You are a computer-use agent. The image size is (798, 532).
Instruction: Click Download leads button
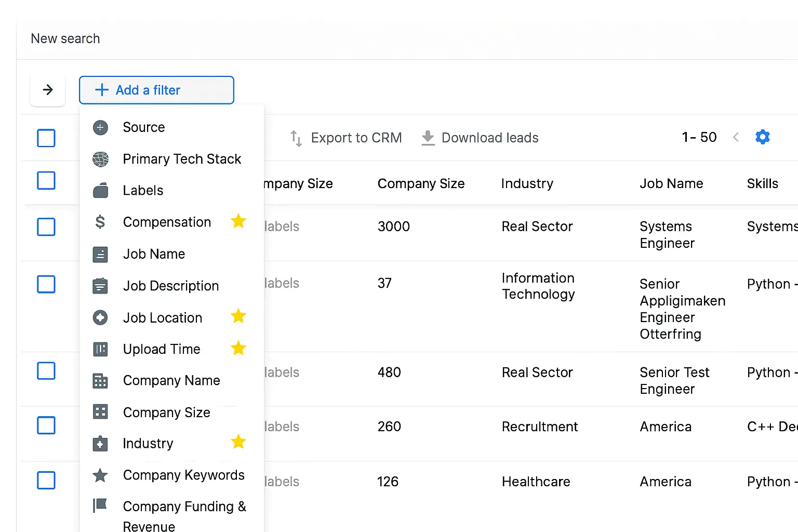click(489, 138)
